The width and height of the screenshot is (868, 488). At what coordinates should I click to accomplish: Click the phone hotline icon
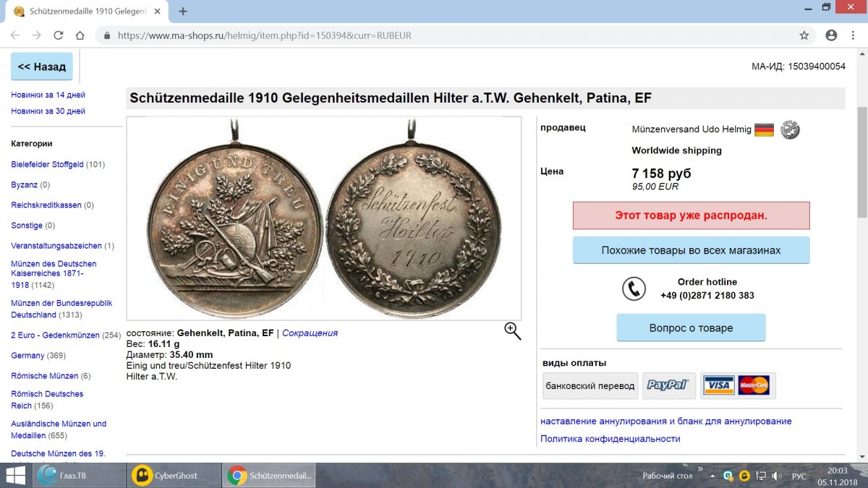point(634,288)
